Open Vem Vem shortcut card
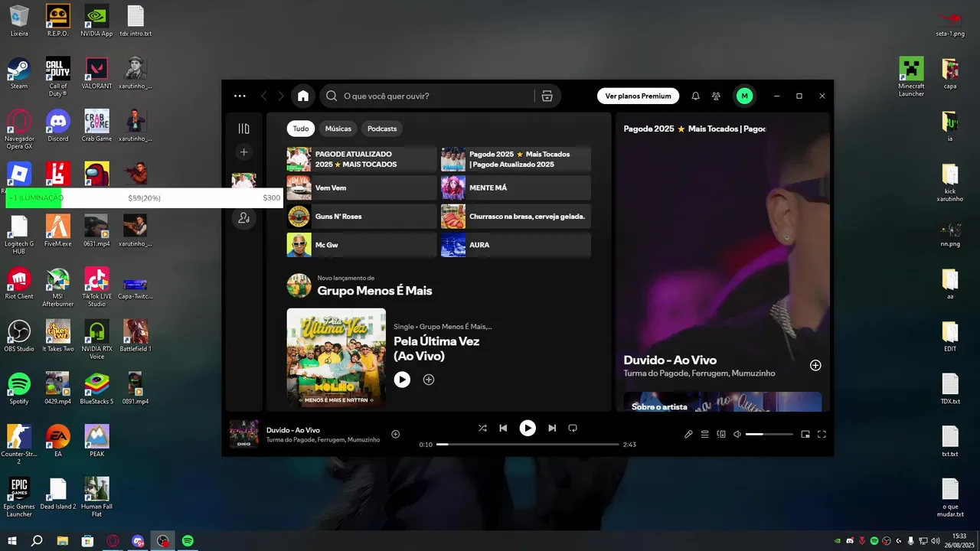This screenshot has height=551, width=980. point(361,187)
